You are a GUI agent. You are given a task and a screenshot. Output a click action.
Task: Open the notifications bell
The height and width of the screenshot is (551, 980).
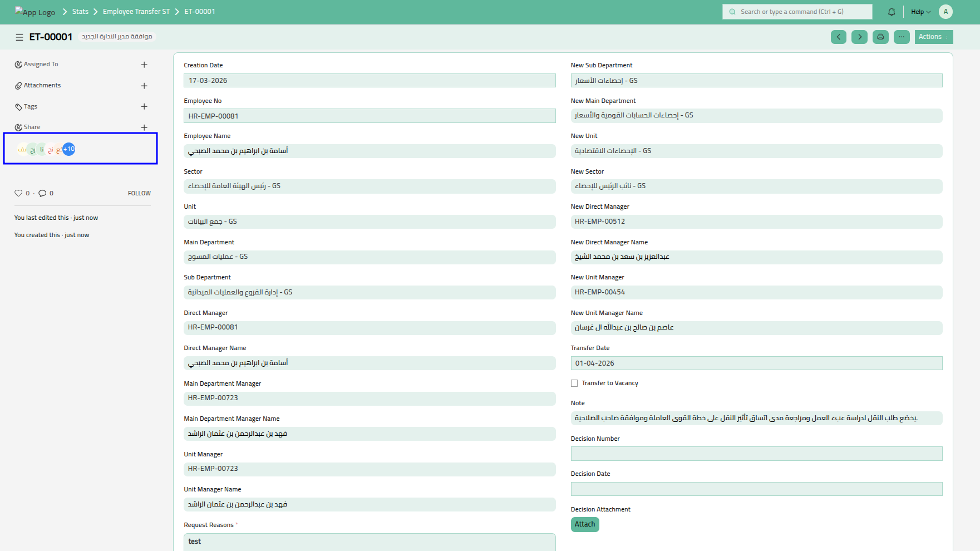(x=892, y=12)
